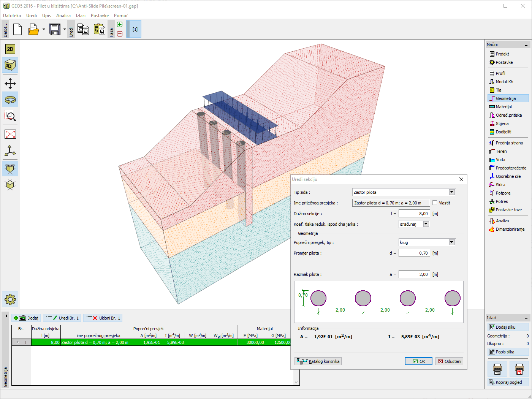Select the rotate view tool

[x=10, y=100]
